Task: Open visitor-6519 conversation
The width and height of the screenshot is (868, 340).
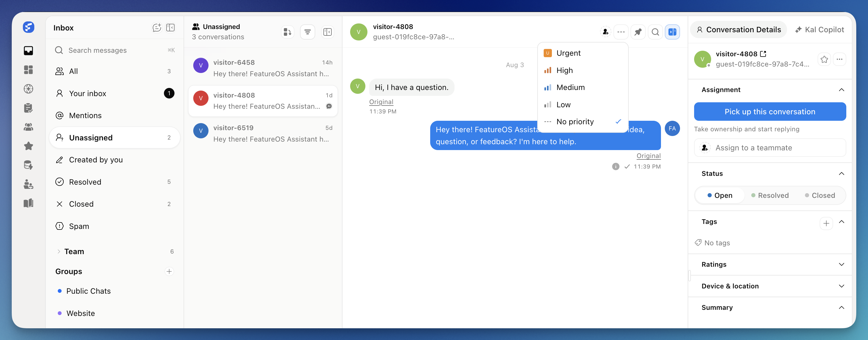Action: [x=263, y=133]
